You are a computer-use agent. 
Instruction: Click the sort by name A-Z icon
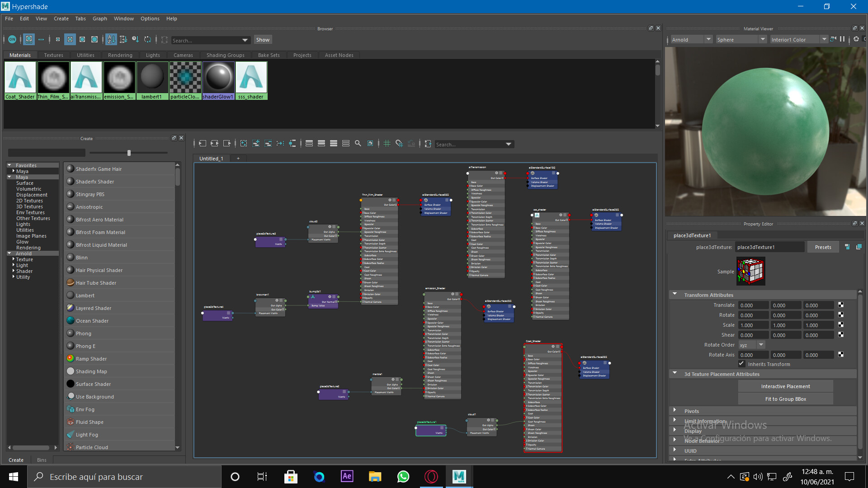pos(111,40)
